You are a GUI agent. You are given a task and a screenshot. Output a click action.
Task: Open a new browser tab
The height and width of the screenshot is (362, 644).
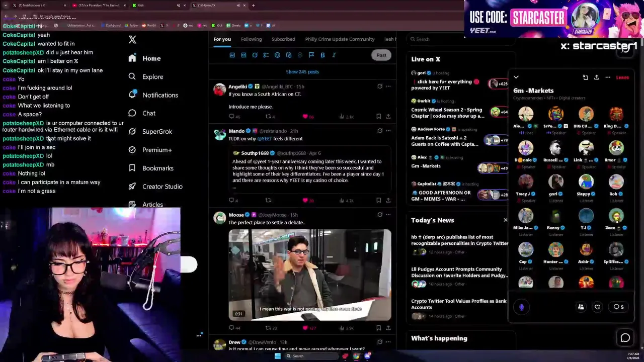click(253, 5)
